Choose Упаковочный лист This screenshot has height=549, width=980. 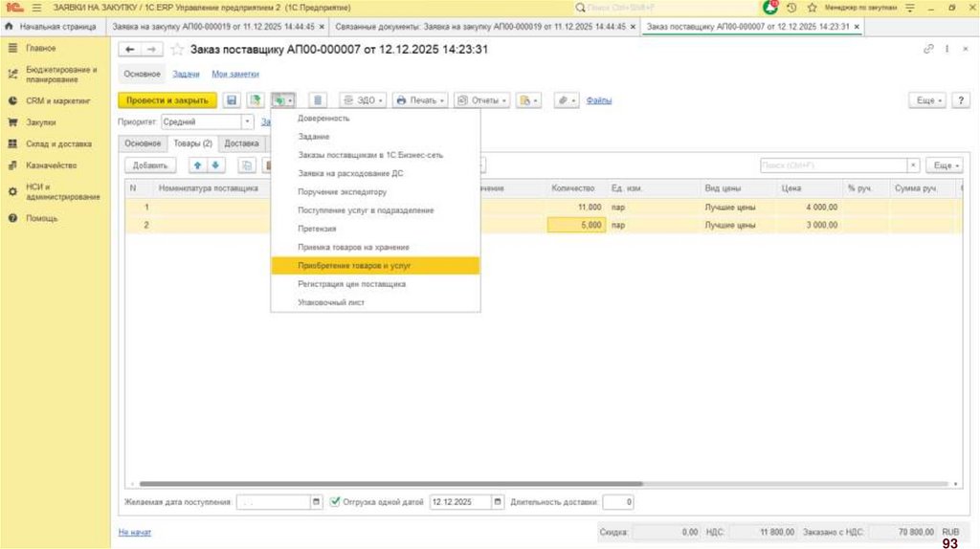click(x=375, y=302)
